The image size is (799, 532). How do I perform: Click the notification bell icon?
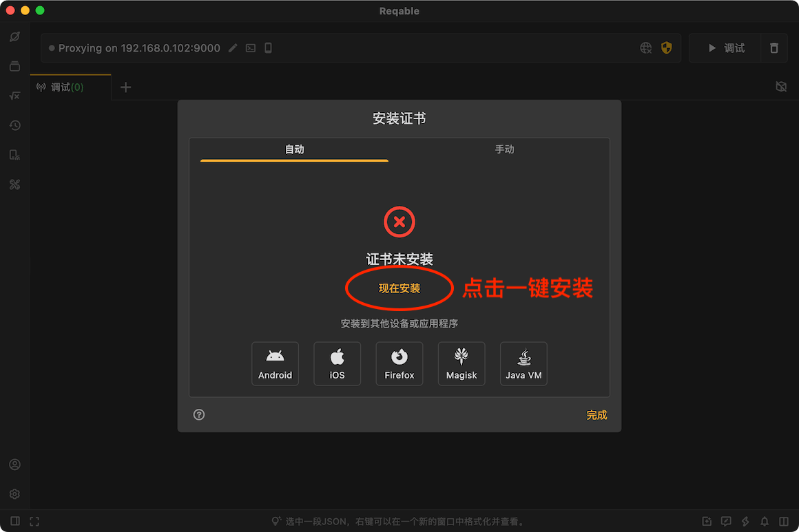765,521
